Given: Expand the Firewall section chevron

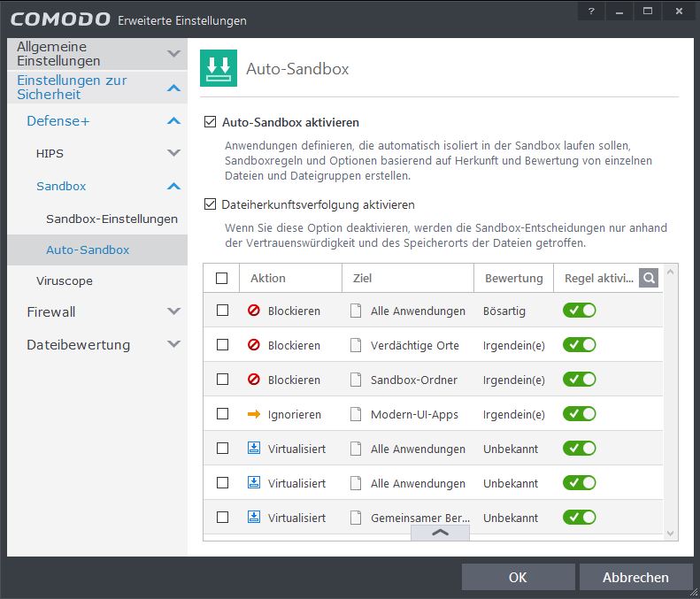Looking at the screenshot, I should (173, 311).
